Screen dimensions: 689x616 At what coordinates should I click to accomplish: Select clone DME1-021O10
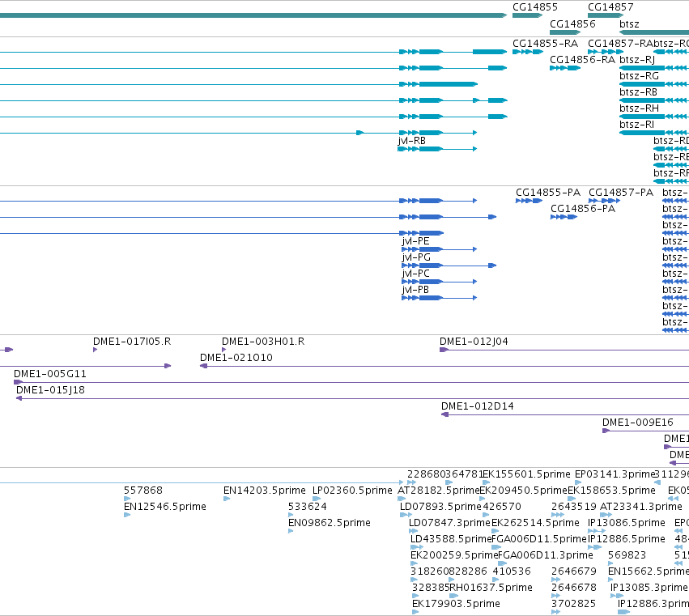(236, 358)
